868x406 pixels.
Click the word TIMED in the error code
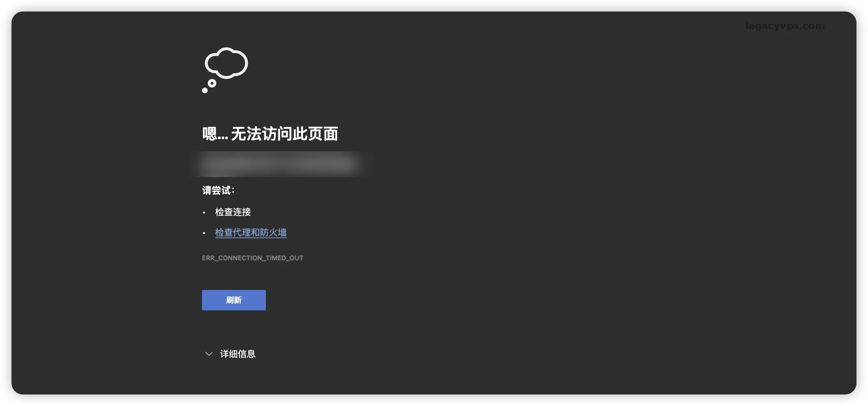pos(276,258)
